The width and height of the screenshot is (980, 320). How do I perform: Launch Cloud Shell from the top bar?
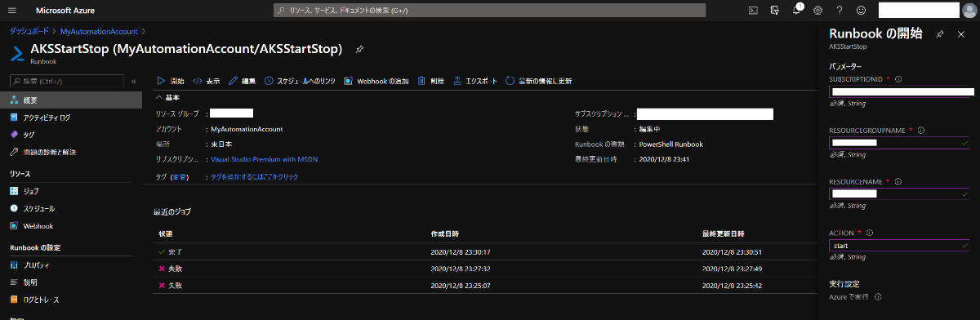click(x=753, y=11)
